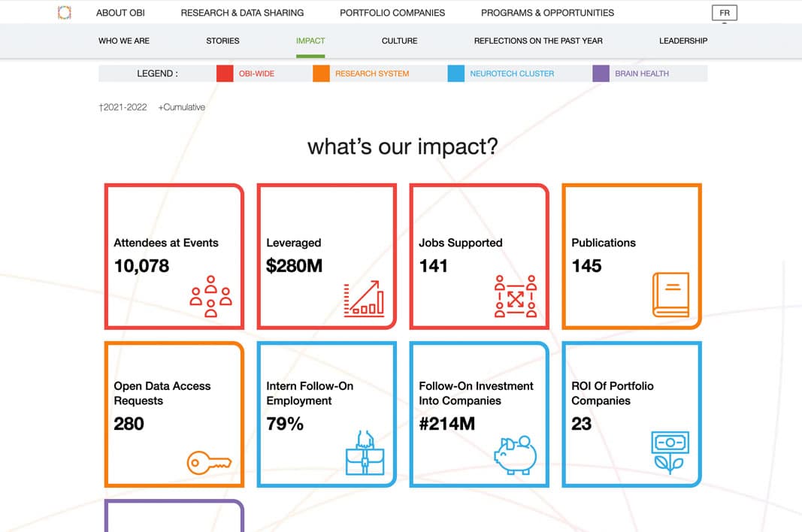The width and height of the screenshot is (802, 532).
Task: Click the people icon in Attendees card
Action: coord(210,296)
